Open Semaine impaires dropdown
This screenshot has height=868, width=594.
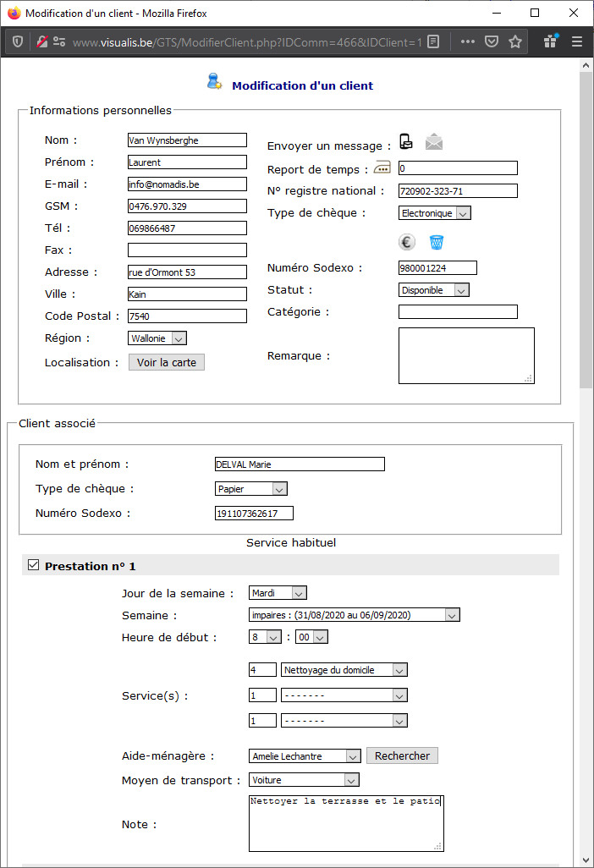(x=355, y=615)
